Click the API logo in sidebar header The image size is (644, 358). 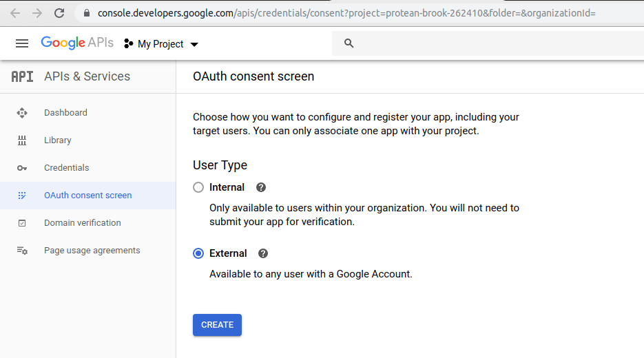22,76
